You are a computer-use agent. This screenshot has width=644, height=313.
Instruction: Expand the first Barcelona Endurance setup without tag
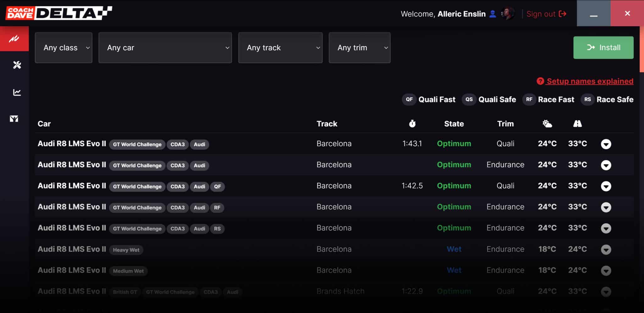pyautogui.click(x=606, y=165)
